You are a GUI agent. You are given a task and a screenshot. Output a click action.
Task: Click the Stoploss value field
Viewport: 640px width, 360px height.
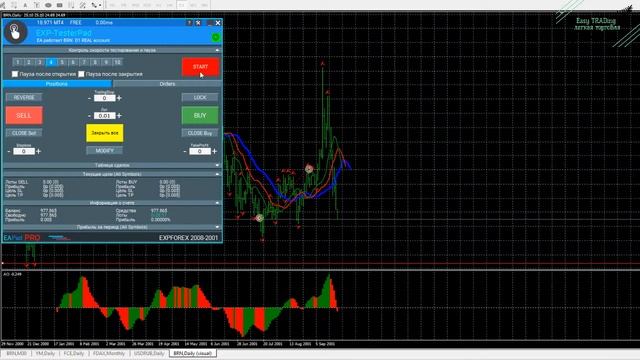(x=24, y=151)
